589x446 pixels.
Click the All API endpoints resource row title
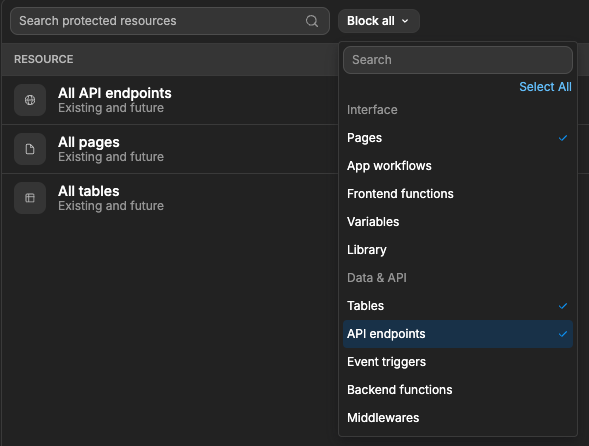[x=115, y=93]
